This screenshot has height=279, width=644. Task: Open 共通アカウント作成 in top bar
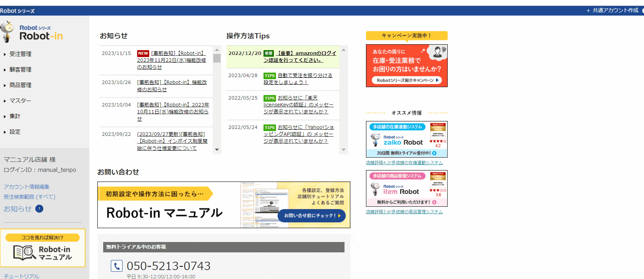612,10
